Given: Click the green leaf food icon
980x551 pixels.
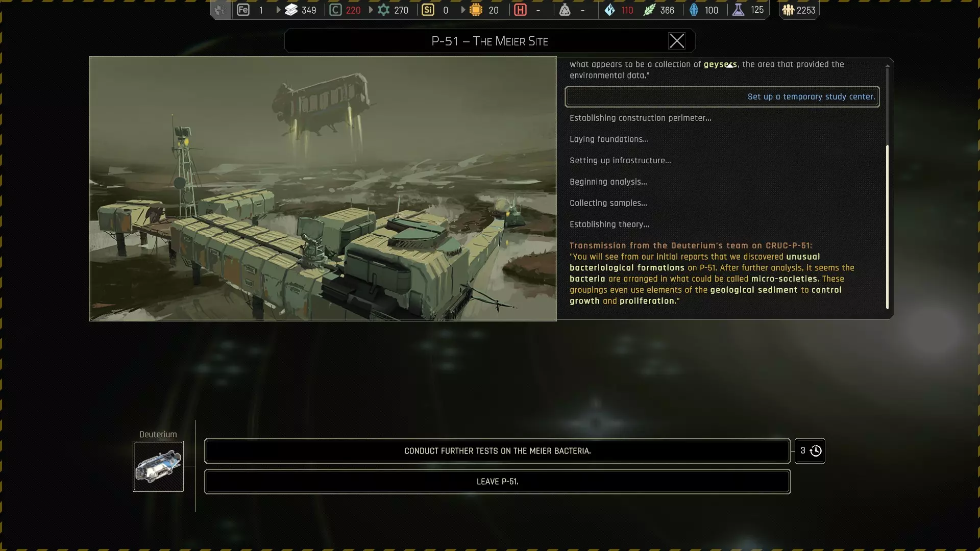Looking at the screenshot, I should click(649, 10).
